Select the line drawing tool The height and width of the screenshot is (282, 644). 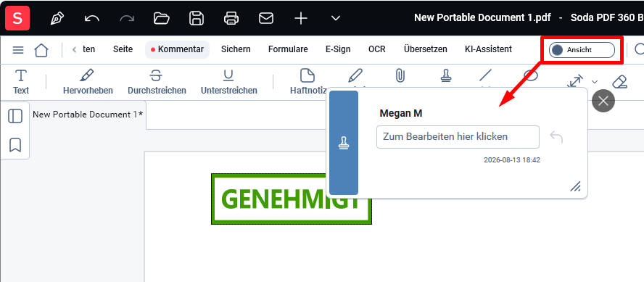coord(485,75)
